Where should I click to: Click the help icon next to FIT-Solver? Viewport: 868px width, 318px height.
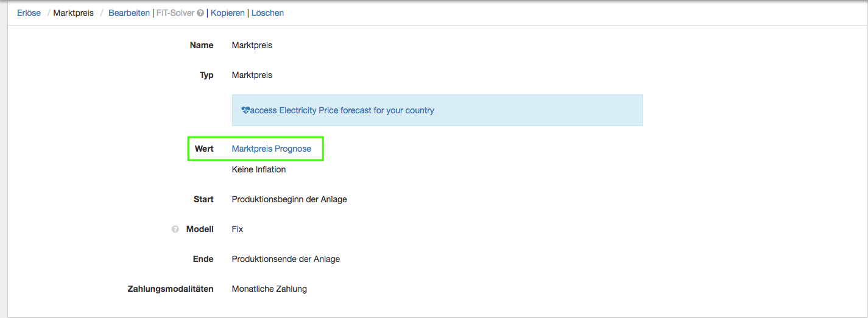(x=200, y=13)
